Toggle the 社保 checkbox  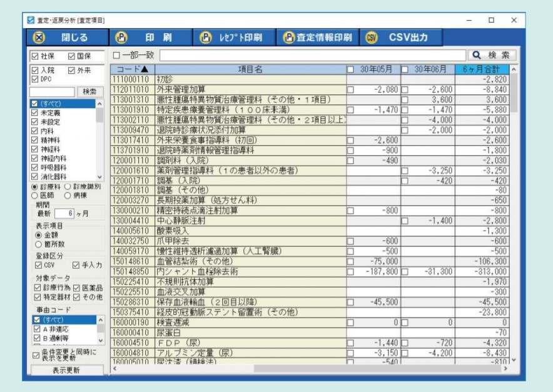coord(35,56)
